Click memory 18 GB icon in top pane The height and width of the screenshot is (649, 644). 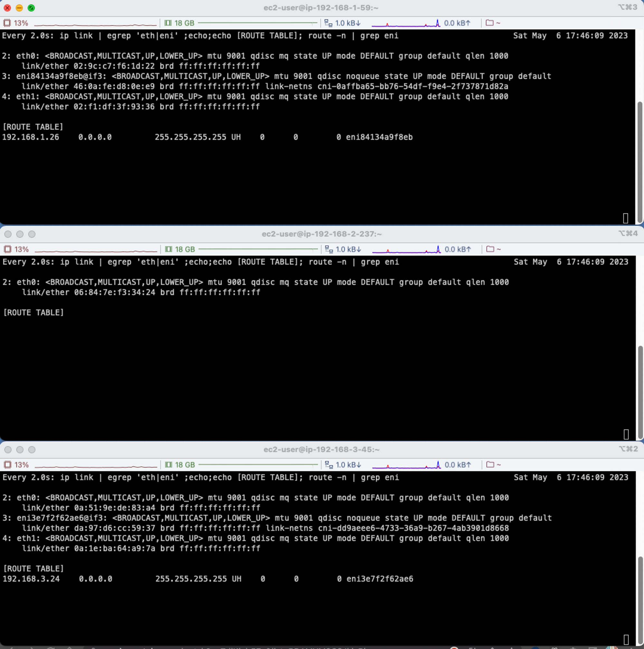tap(168, 23)
